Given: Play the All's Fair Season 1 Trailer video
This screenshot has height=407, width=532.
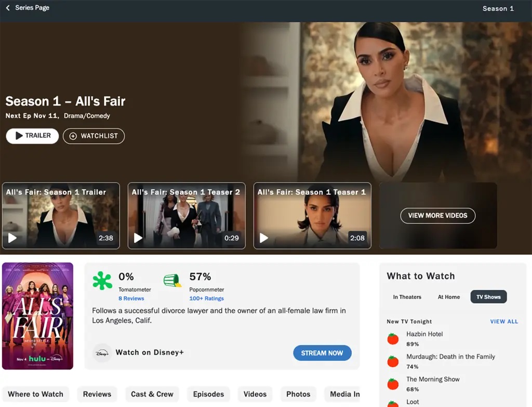Looking at the screenshot, I should pyautogui.click(x=12, y=238).
